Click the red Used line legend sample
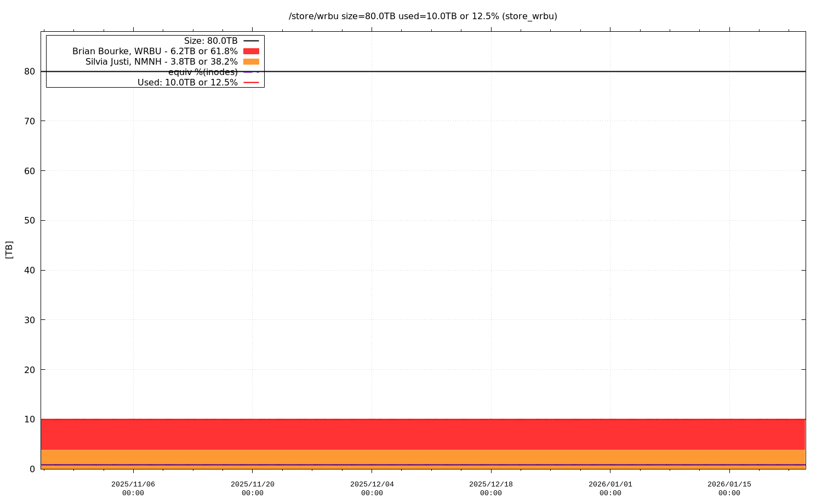822x504 pixels. click(x=251, y=83)
